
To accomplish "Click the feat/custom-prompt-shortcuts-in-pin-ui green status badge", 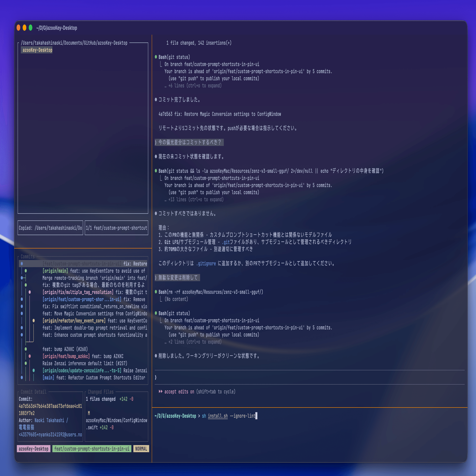I will [x=92, y=449].
